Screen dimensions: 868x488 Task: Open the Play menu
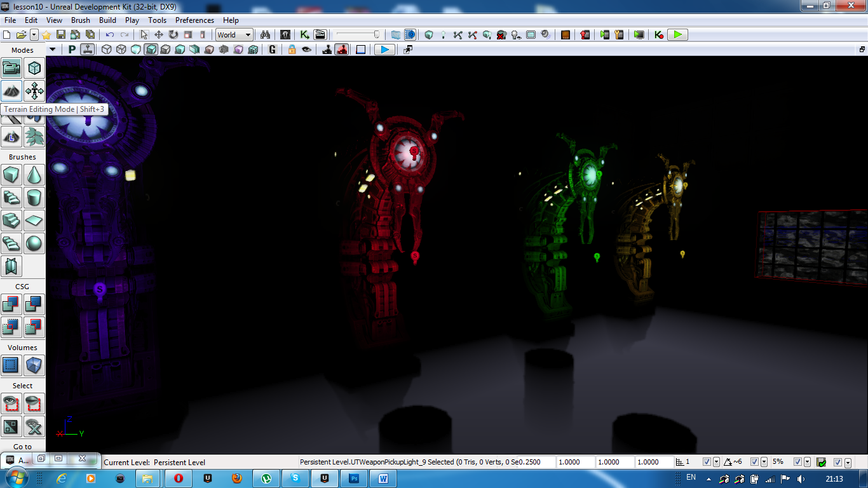point(132,20)
